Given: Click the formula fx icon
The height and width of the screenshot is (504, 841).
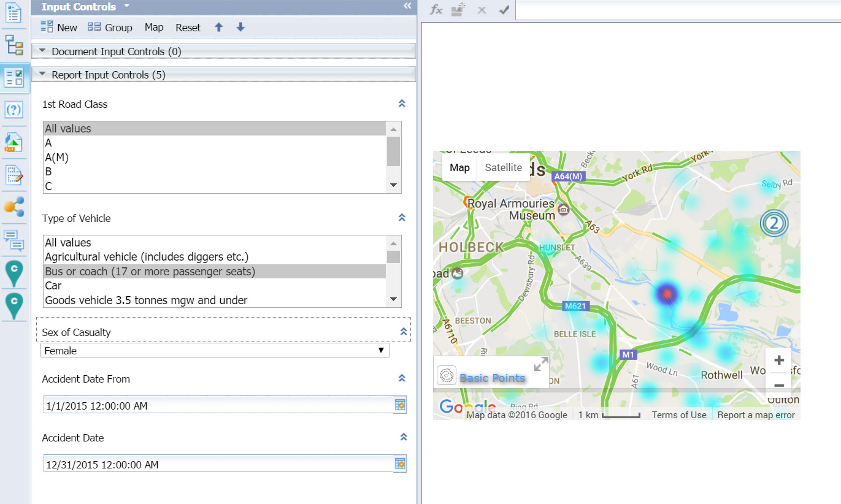Looking at the screenshot, I should pos(436,10).
